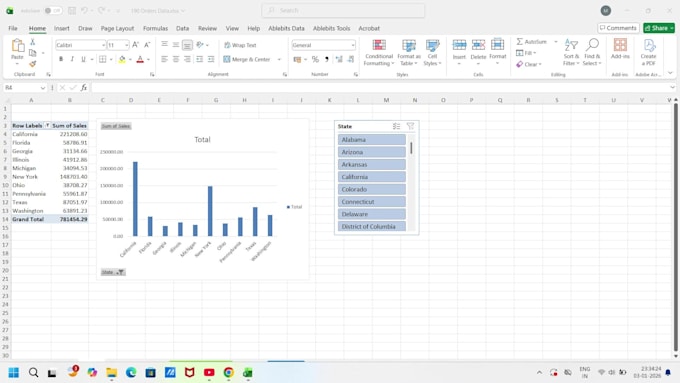Viewport: 680px width, 383px height.
Task: Click the Comments button
Action: coord(618,28)
